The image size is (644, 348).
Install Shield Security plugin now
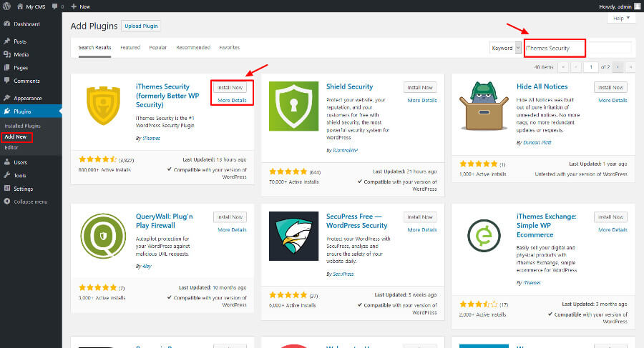420,87
